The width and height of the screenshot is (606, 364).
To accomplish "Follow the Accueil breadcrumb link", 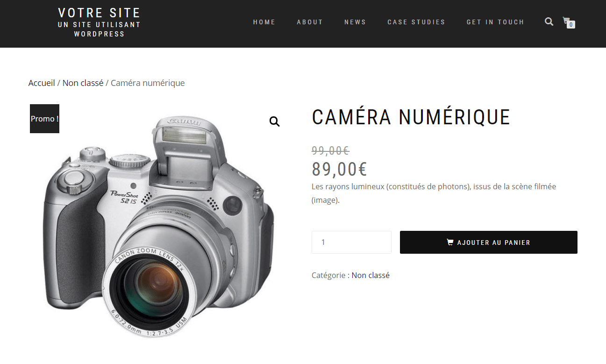I will coord(42,83).
